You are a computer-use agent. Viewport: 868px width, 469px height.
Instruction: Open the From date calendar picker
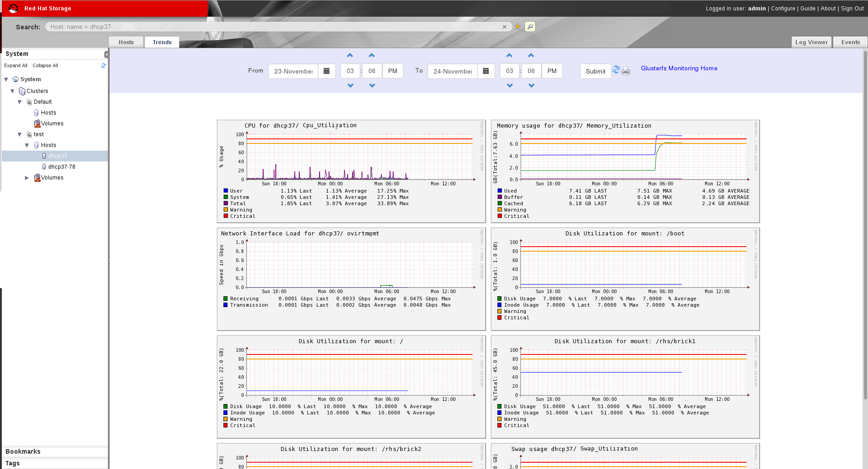[x=327, y=71]
